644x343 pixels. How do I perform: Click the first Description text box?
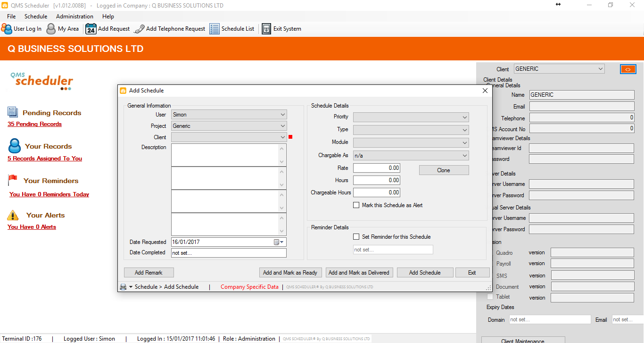pyautogui.click(x=225, y=155)
